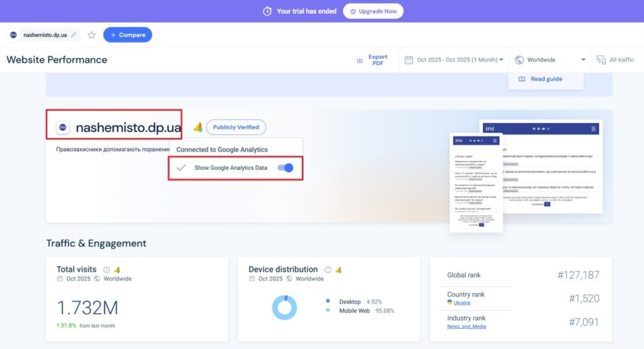This screenshot has width=644, height=349.
Task: Click info icon next to Total visits
Action: (106, 269)
